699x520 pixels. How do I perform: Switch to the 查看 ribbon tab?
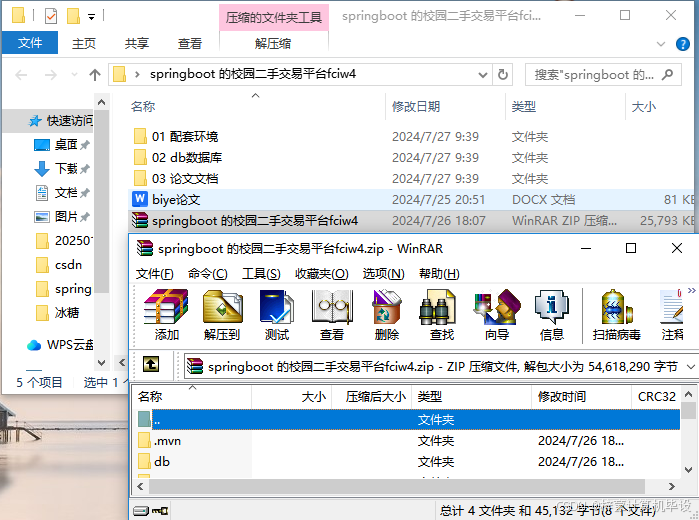tap(190, 43)
